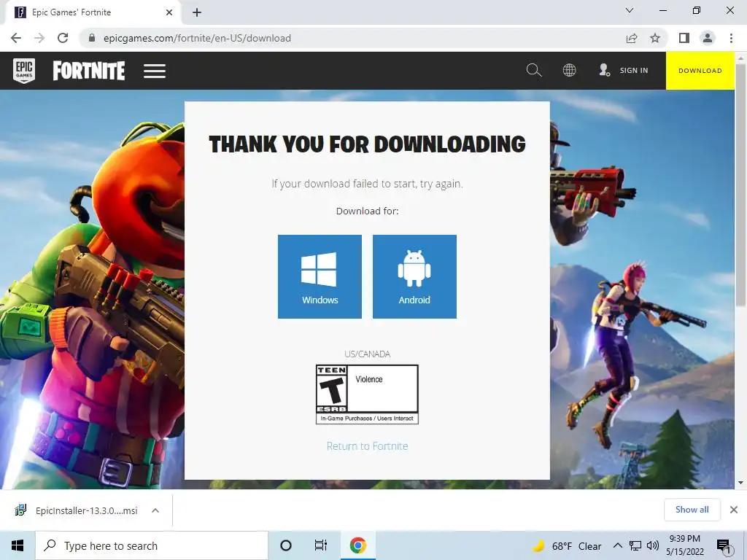Click the ESRB Teen rating badge

coord(367,394)
